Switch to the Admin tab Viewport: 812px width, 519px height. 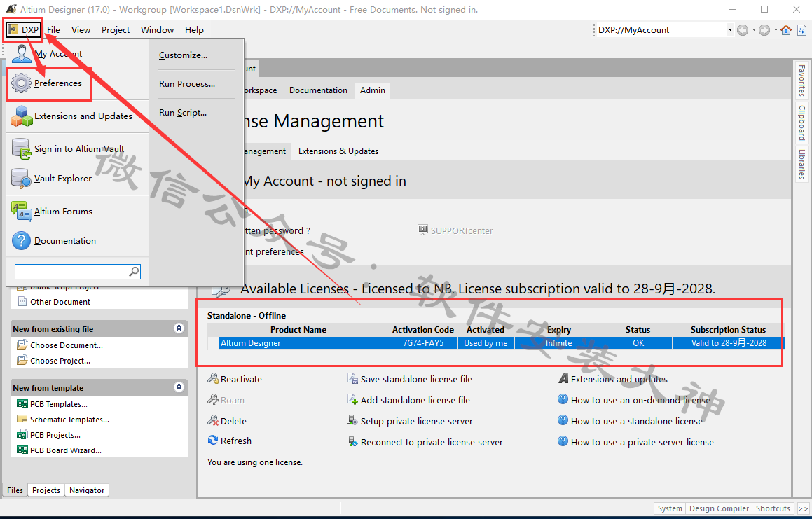pyautogui.click(x=372, y=90)
